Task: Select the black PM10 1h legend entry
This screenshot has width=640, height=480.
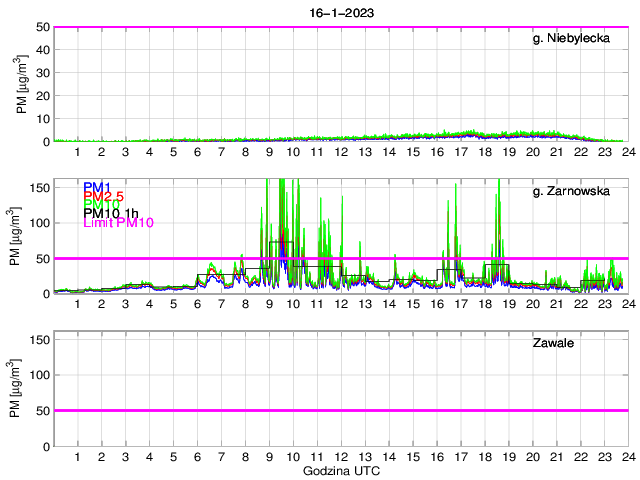Action: pyautogui.click(x=111, y=214)
